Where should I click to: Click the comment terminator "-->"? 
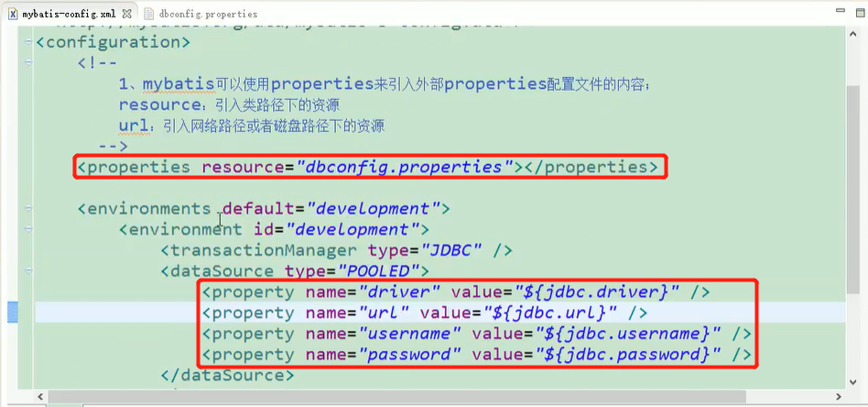tap(113, 147)
